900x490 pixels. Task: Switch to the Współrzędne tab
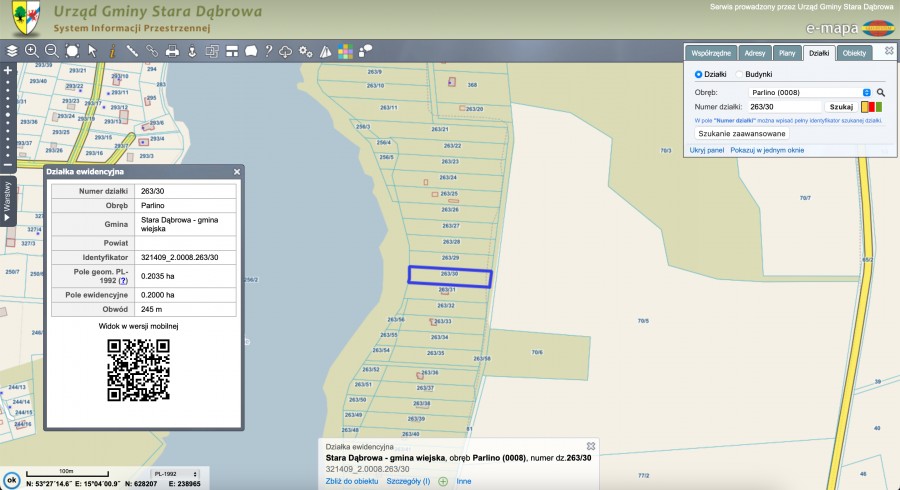coord(711,53)
